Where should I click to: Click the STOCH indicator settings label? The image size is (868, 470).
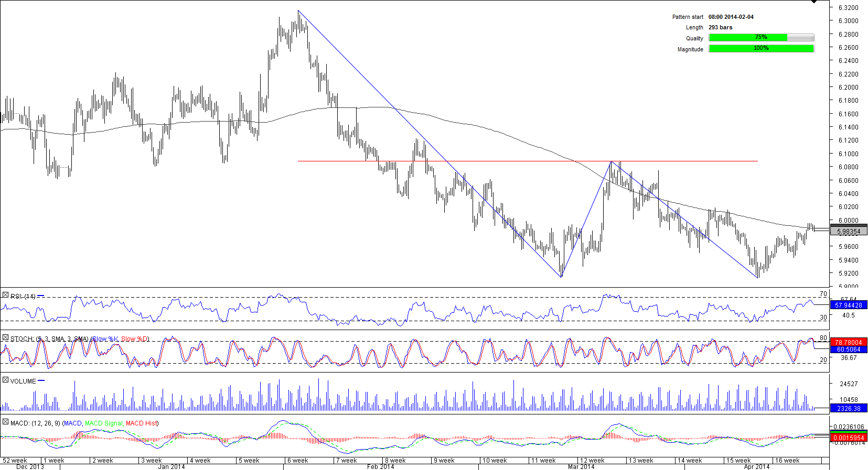[x=49, y=339]
